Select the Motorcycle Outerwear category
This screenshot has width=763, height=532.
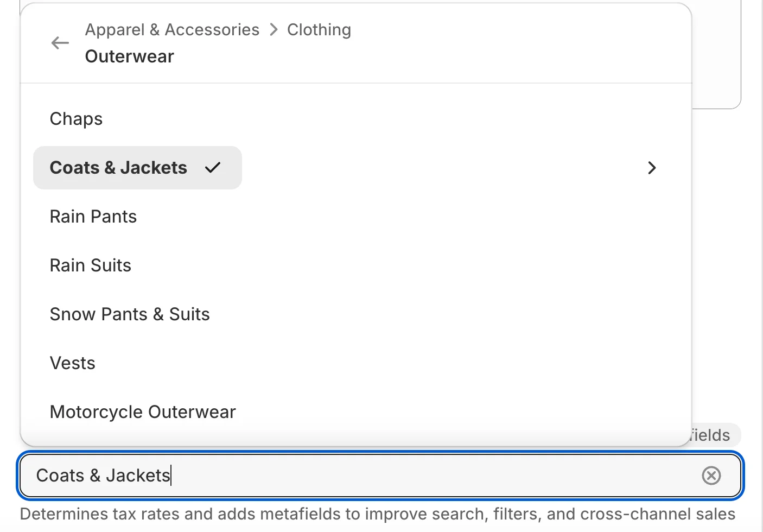coord(143,411)
